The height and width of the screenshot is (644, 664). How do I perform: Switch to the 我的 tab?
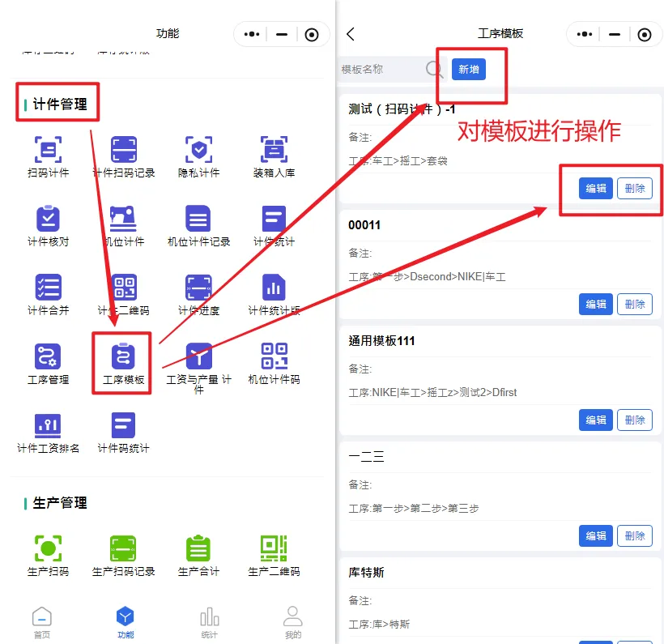(x=293, y=621)
